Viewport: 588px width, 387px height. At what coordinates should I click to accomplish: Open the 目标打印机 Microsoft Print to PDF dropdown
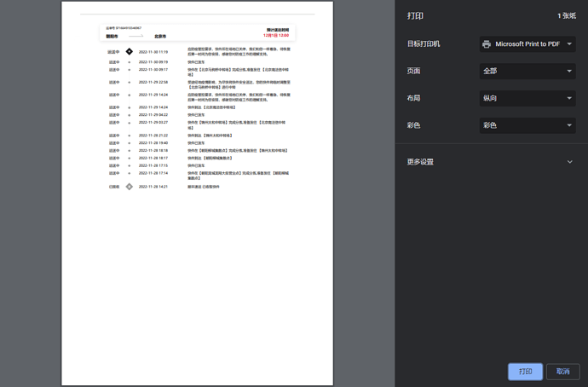527,44
